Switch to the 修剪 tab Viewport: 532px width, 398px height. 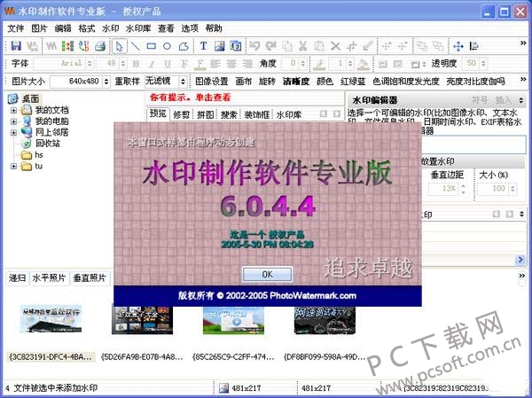181,114
